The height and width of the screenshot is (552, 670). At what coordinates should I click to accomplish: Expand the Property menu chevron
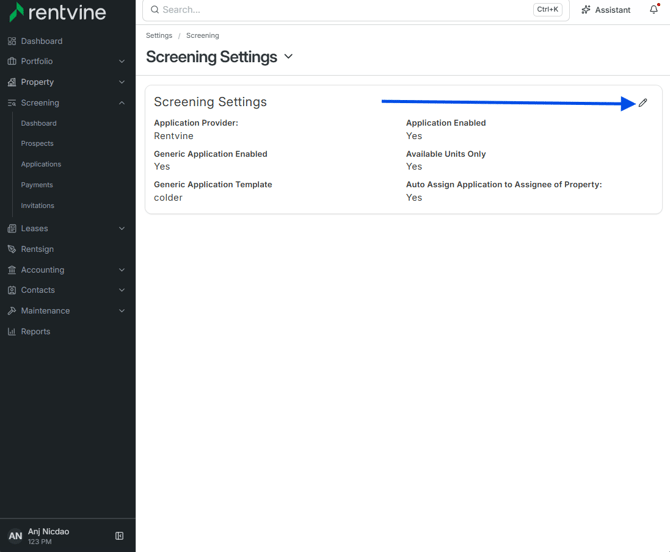click(122, 82)
